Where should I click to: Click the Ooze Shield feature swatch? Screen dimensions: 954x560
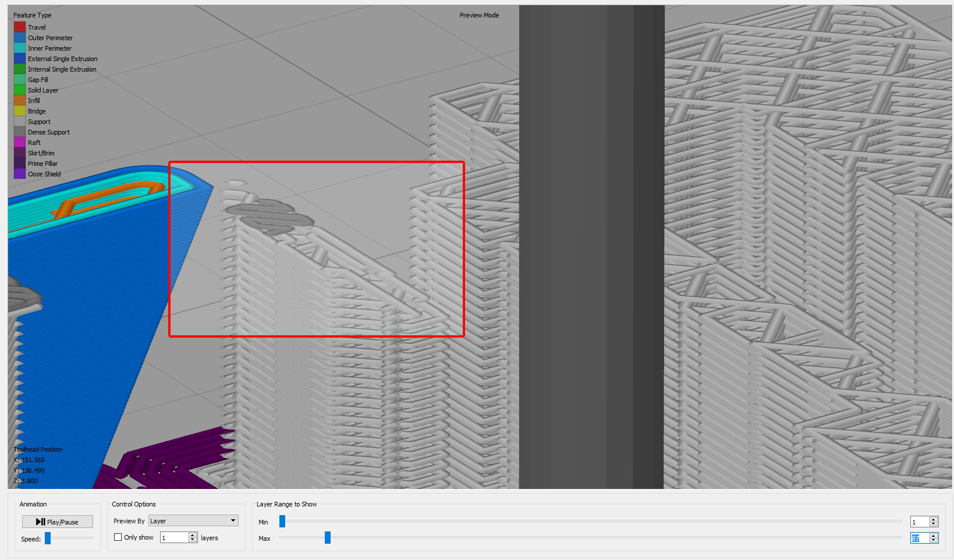(x=19, y=173)
